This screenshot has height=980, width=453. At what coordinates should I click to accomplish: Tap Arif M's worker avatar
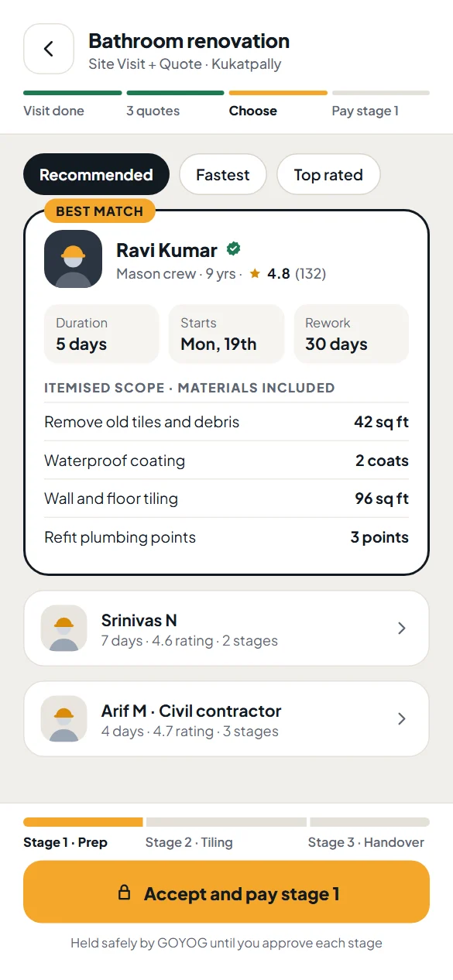(64, 719)
